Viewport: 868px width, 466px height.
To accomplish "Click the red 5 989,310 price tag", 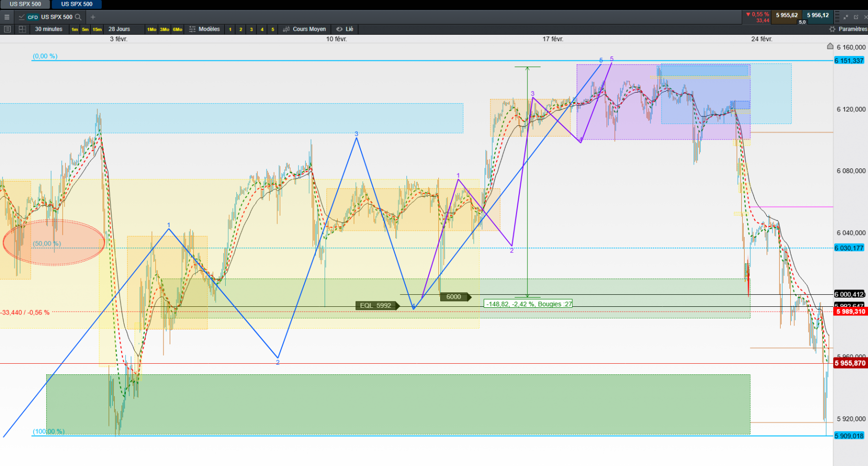I will point(850,312).
